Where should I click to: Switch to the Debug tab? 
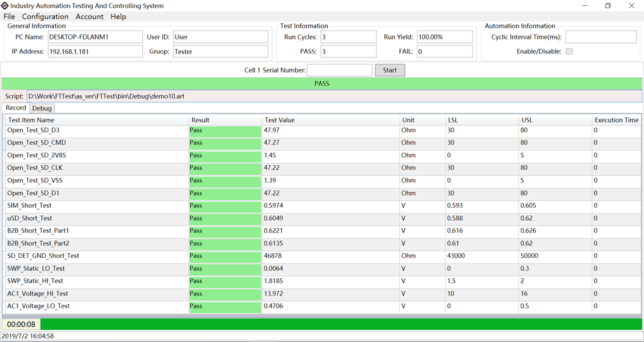click(x=42, y=109)
